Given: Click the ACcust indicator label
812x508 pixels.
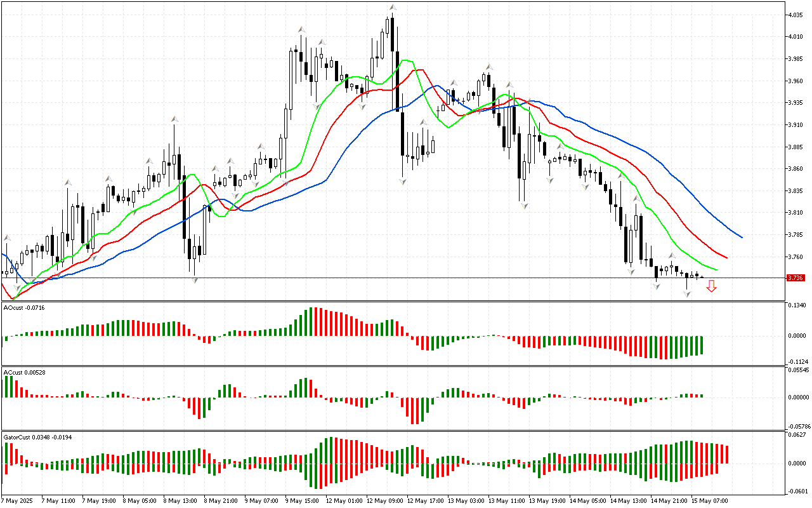Looking at the screenshot, I should (x=22, y=371).
